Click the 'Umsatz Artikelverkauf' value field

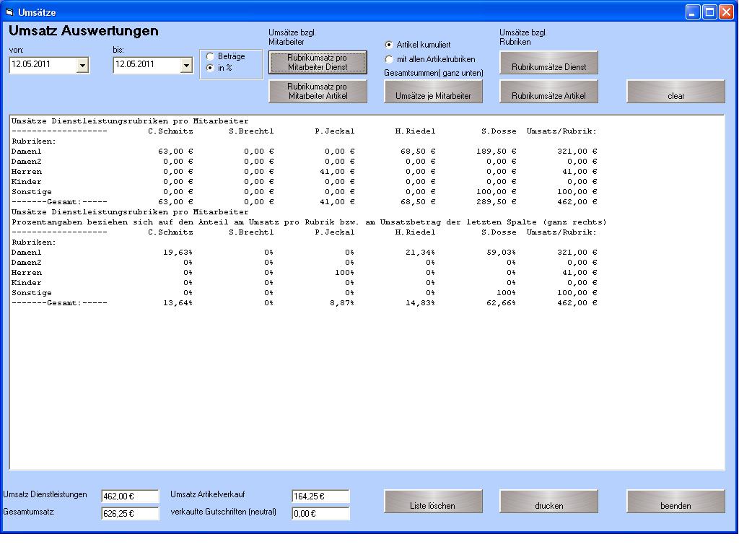coord(320,496)
